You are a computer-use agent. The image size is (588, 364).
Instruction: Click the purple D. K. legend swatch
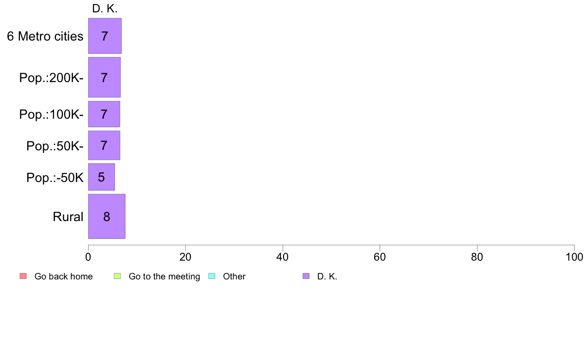pyautogui.click(x=306, y=276)
